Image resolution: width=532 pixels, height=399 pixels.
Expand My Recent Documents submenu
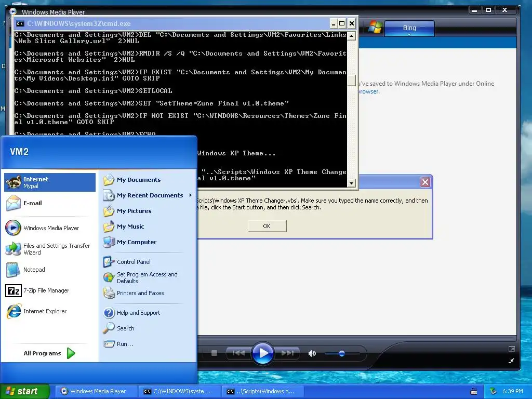148,195
